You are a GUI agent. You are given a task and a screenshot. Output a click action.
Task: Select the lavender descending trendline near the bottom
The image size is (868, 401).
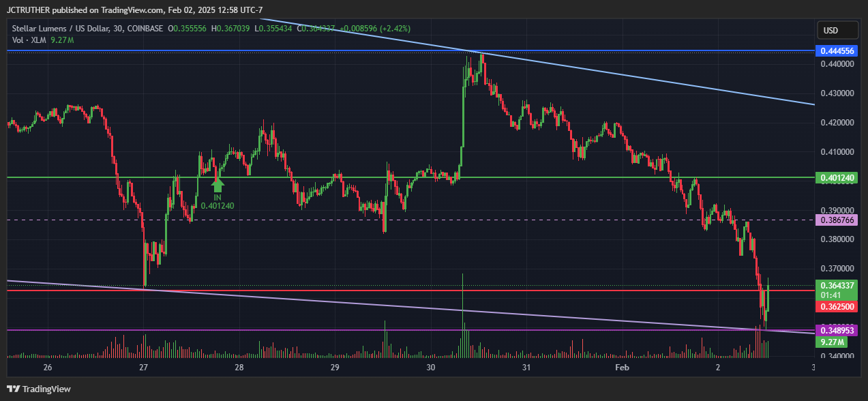pos(409,306)
